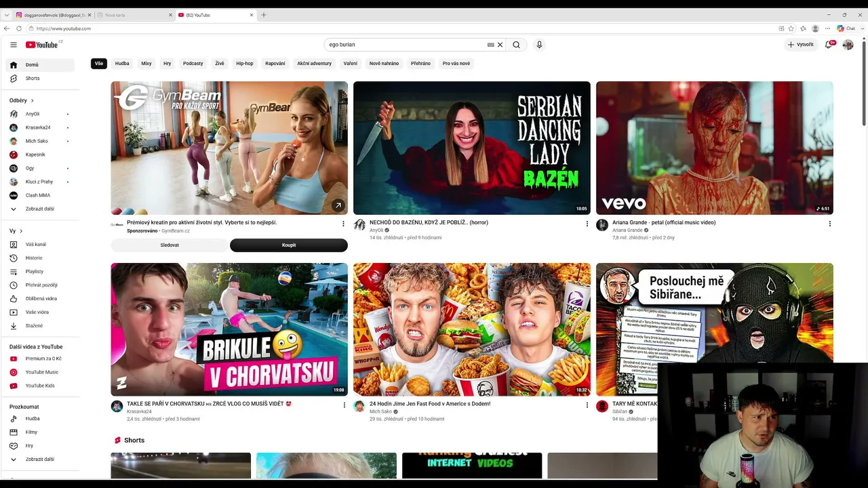Open Váš kanál in the sidebar
This screenshot has height=488, width=868.
click(41, 245)
